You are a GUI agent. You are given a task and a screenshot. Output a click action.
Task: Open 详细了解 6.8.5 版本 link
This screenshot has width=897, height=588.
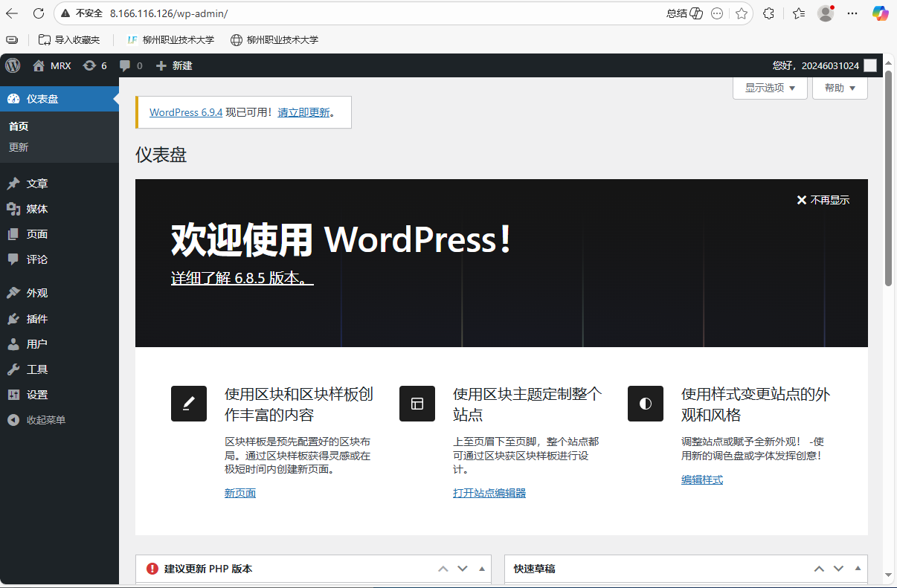click(242, 278)
